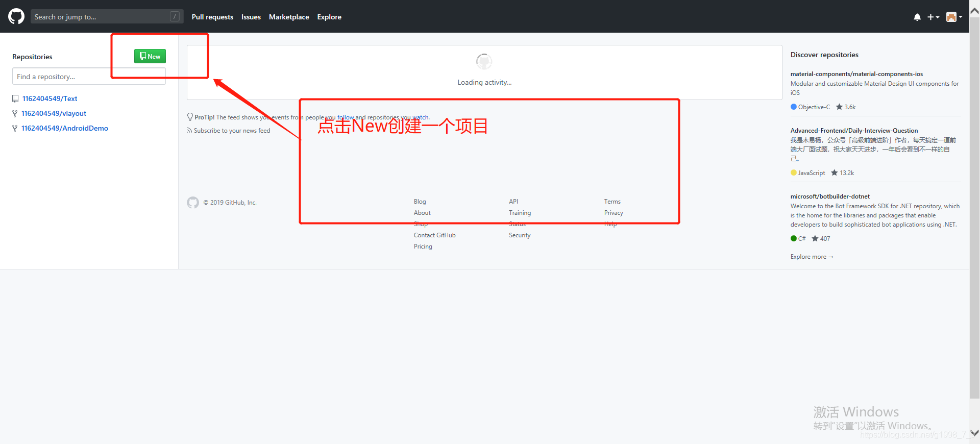Click the page scrollbar up arrow
Screen dimensions: 980x444
[x=974, y=11]
